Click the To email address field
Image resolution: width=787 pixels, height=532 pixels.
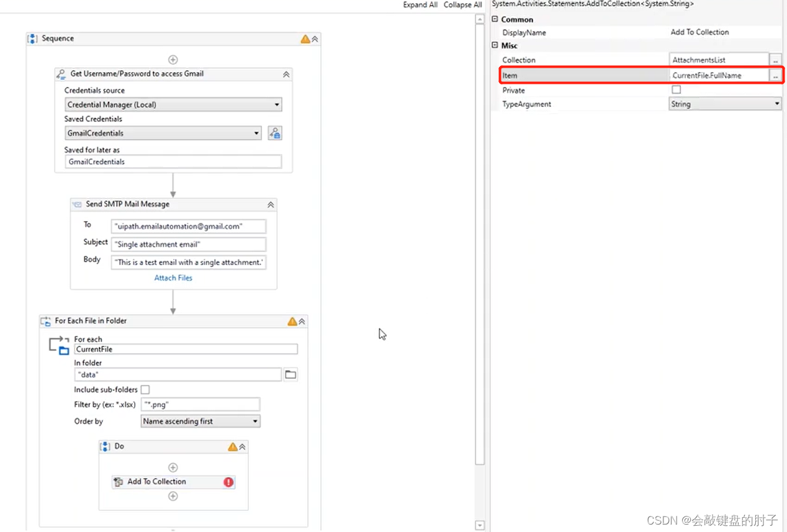189,226
